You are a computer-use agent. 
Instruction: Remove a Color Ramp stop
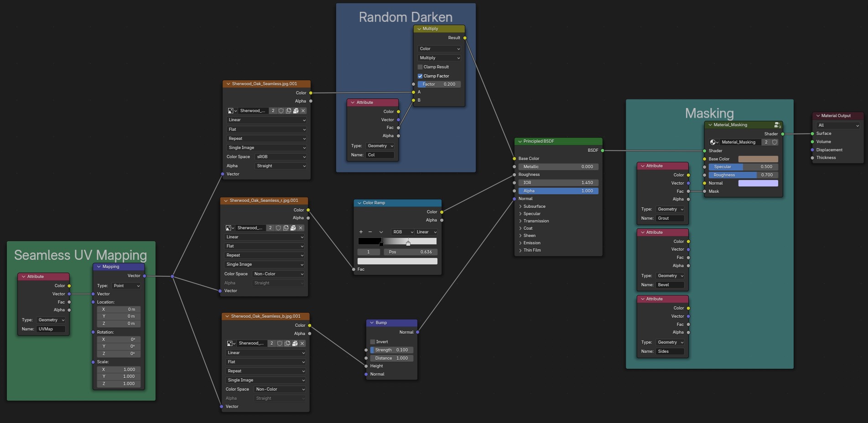coord(370,232)
